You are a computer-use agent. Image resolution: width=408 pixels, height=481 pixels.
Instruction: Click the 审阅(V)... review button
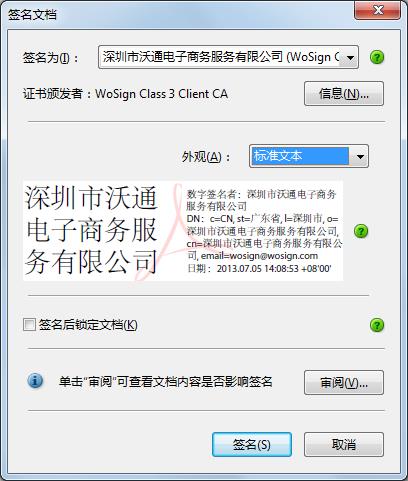(x=344, y=383)
